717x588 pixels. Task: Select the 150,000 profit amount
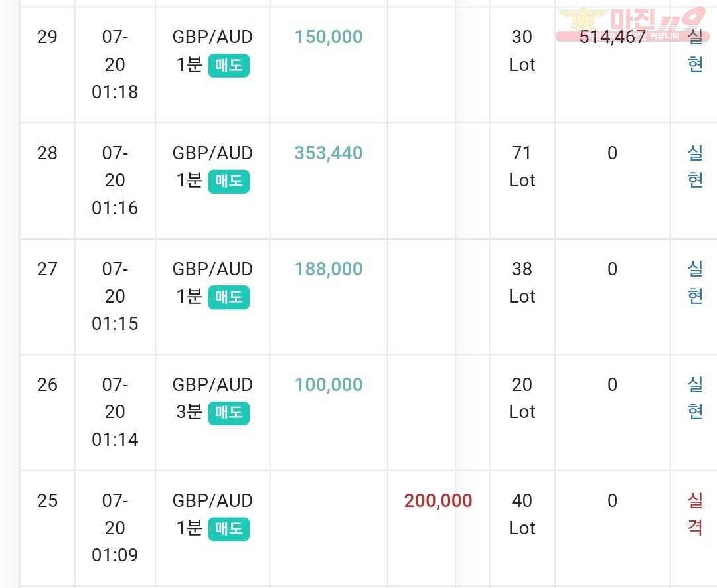[x=329, y=37]
